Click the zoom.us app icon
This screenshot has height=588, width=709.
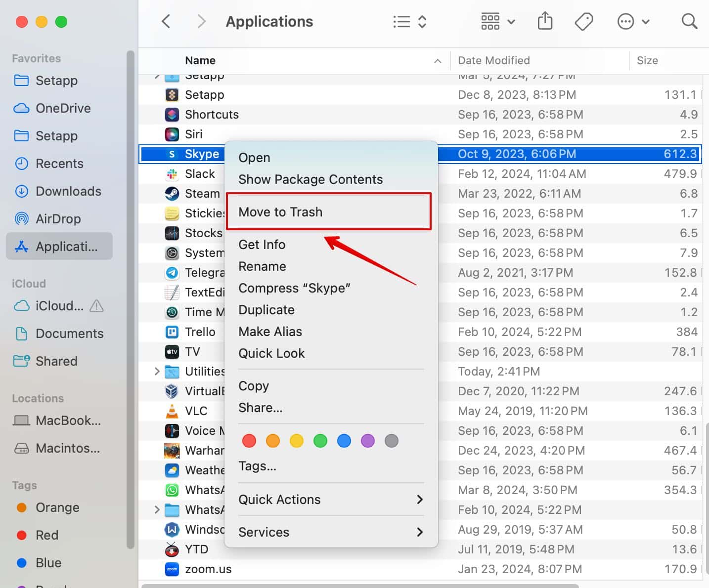click(x=172, y=569)
